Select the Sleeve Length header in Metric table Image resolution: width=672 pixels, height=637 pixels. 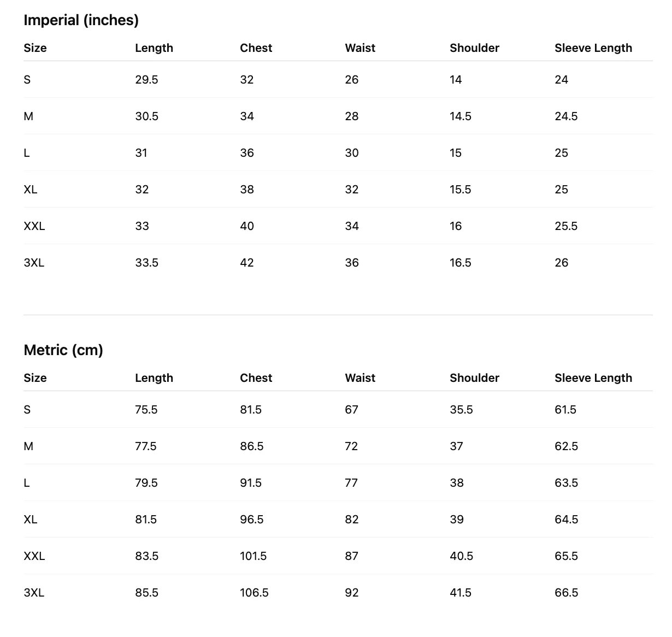(x=593, y=378)
